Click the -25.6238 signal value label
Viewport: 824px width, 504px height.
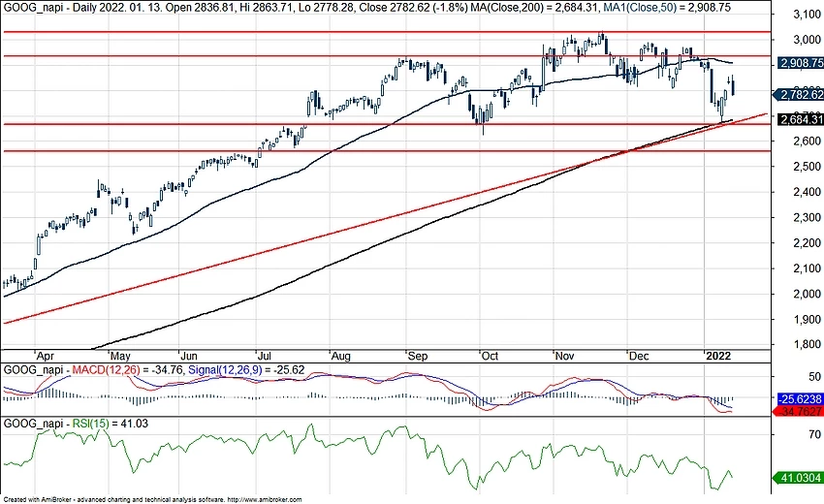click(800, 399)
